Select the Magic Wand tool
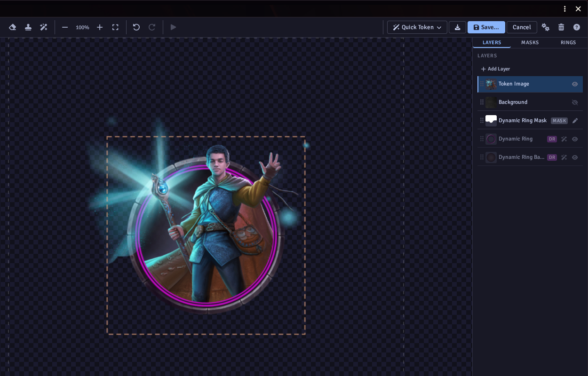The width and height of the screenshot is (588, 376). tap(44, 27)
